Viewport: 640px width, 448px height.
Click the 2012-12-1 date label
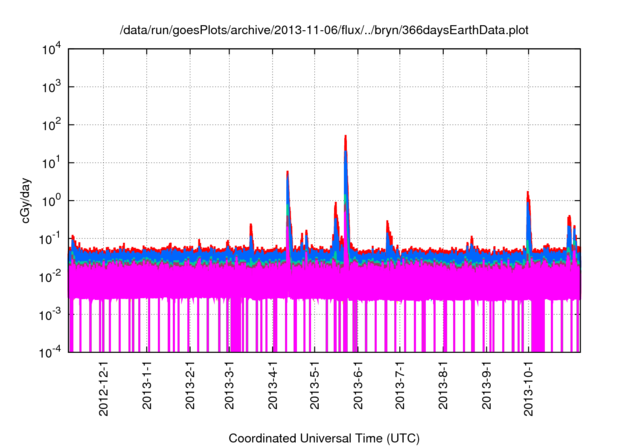pyautogui.click(x=104, y=388)
